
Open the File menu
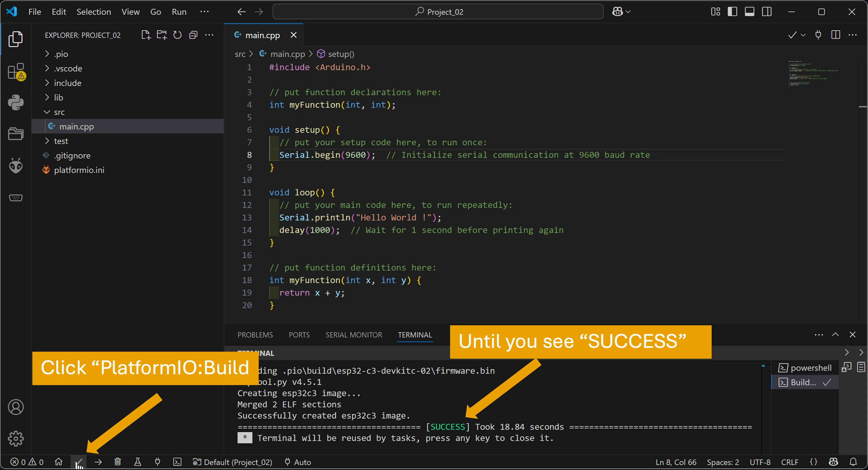tap(34, 12)
